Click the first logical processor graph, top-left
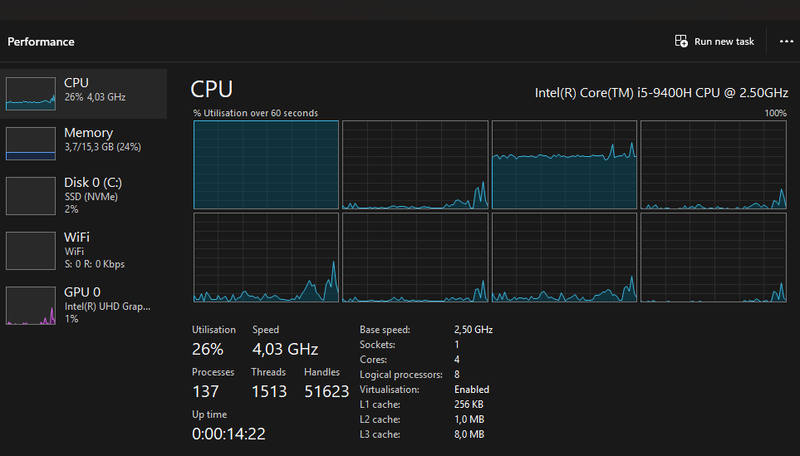The height and width of the screenshot is (456, 800). point(266,165)
